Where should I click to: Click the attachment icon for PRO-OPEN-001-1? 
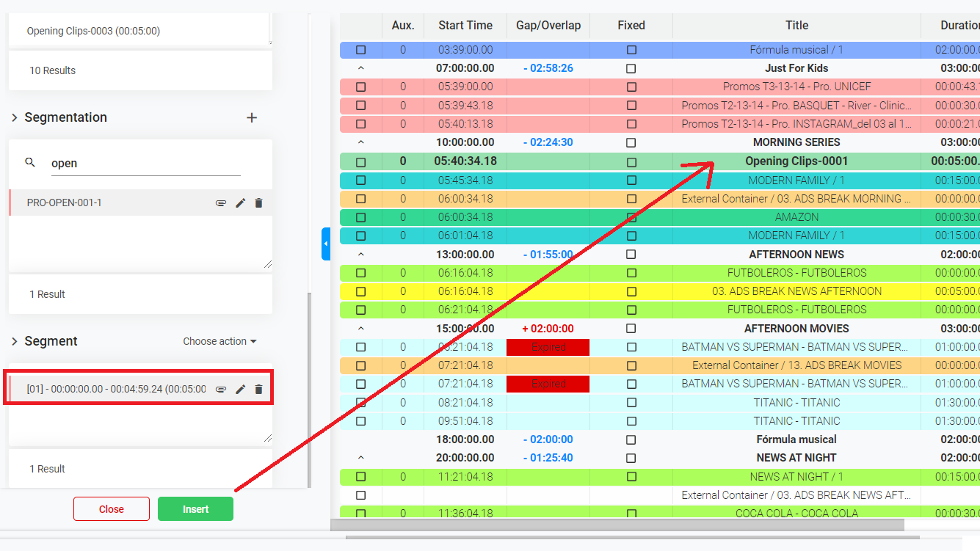pos(220,203)
